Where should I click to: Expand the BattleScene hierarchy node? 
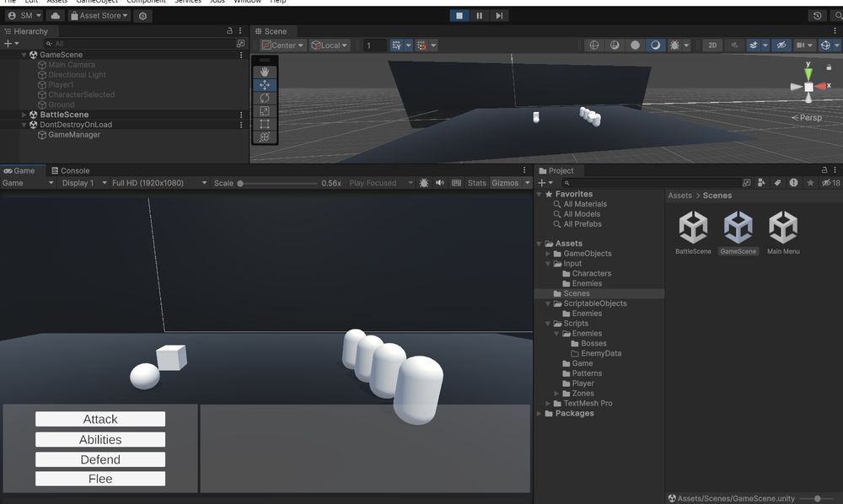click(24, 115)
